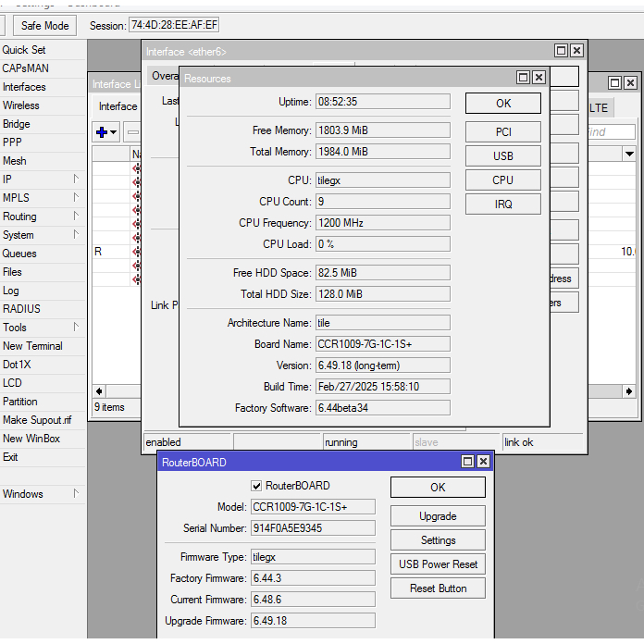Toggle the RouterBOARD checkbox
The image size is (644, 644).
pyautogui.click(x=256, y=486)
